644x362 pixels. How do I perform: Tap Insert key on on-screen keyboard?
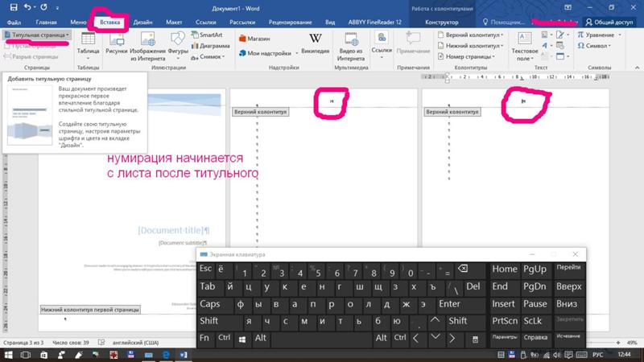pos(504,304)
